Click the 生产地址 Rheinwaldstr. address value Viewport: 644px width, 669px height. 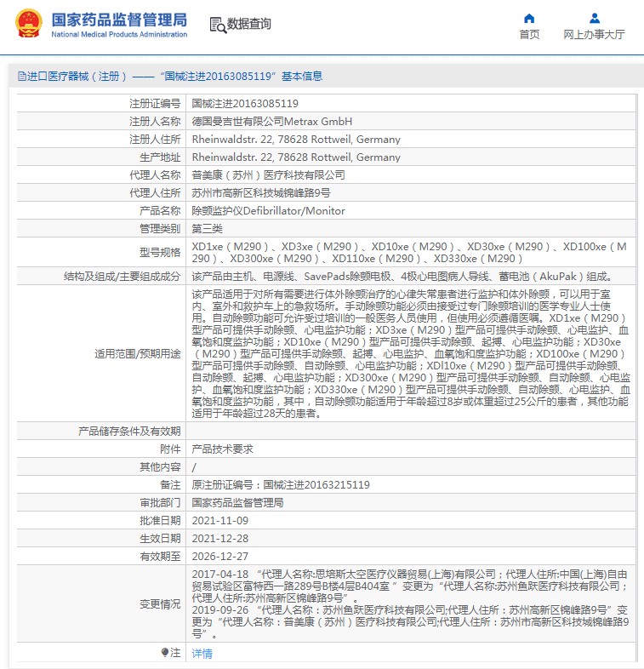(x=296, y=157)
